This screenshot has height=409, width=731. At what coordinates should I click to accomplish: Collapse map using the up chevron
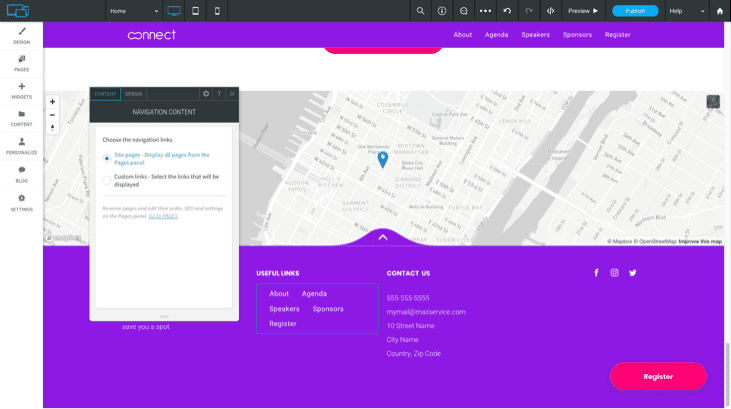point(382,237)
